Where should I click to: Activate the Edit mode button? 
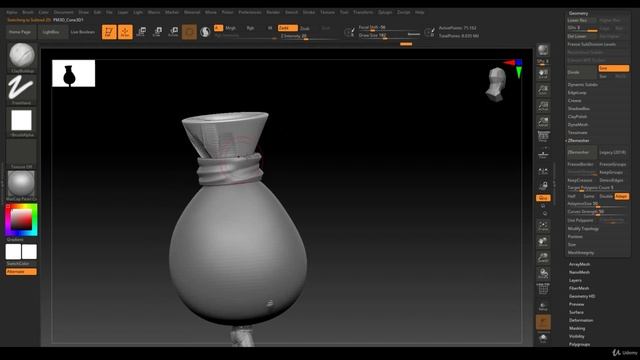coord(109,32)
